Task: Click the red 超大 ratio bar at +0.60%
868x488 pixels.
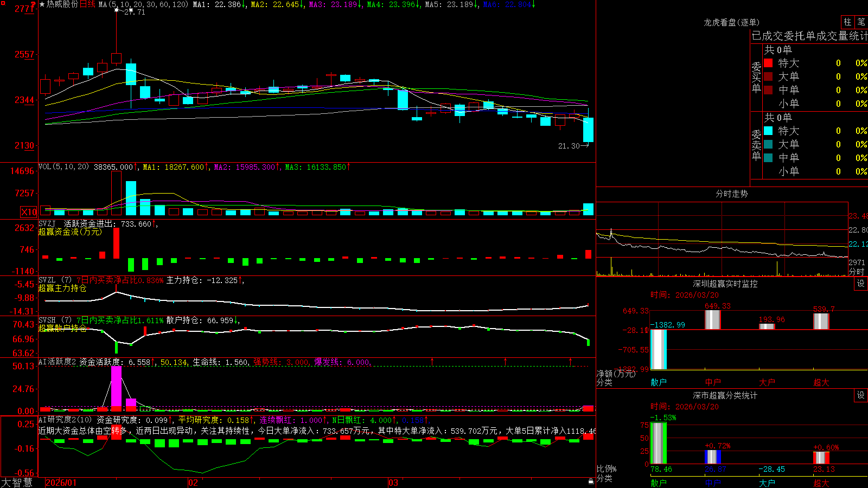Action: (821, 458)
